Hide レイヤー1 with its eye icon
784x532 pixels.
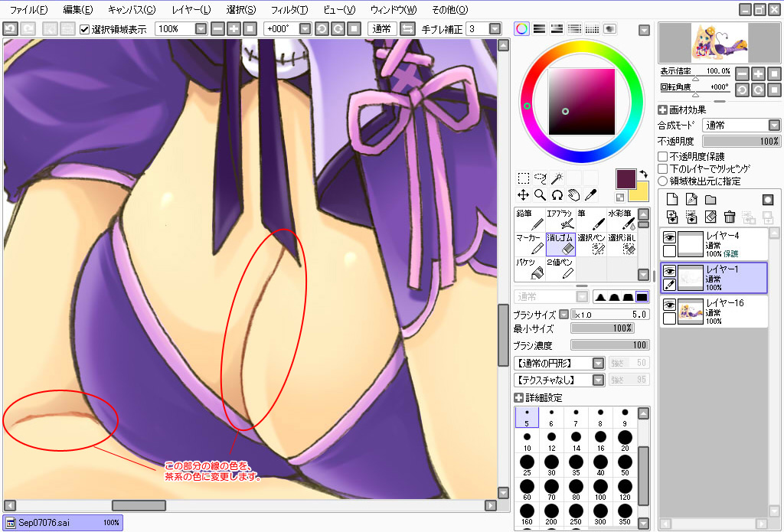click(x=669, y=271)
